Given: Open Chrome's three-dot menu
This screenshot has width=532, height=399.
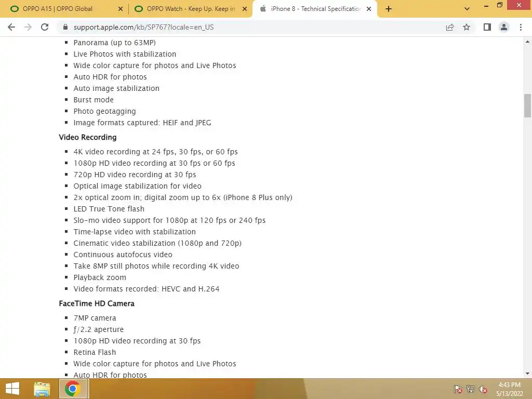Looking at the screenshot, I should pos(521,27).
